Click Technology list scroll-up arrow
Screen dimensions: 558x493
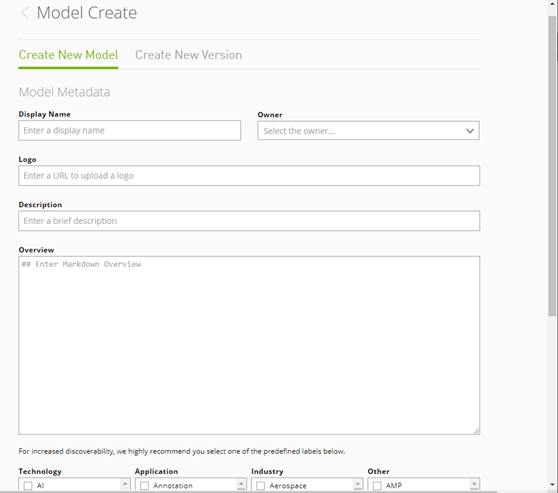click(125, 484)
